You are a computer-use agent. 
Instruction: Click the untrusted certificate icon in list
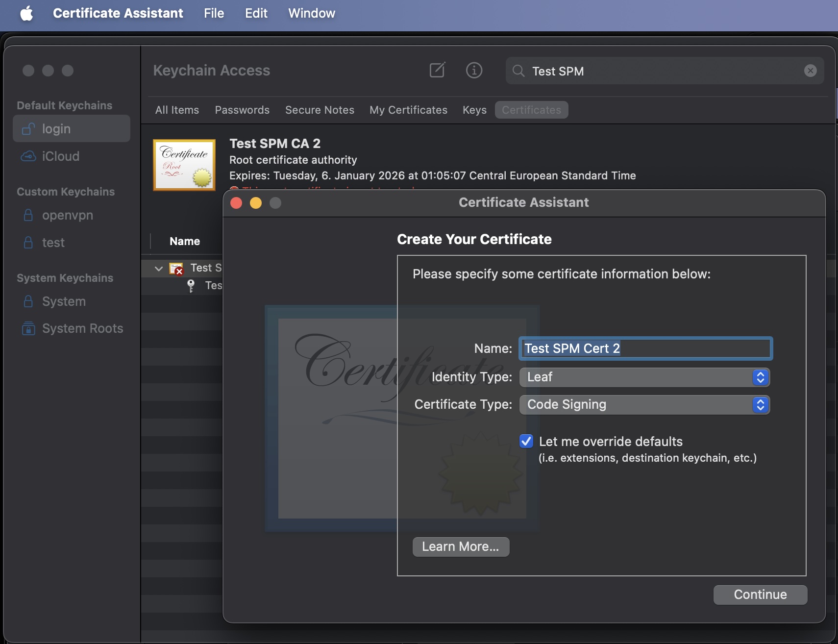[x=176, y=269]
